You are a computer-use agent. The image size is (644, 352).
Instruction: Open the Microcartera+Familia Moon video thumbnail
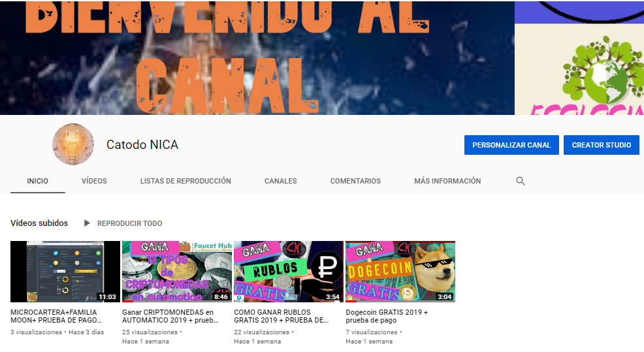(x=65, y=272)
